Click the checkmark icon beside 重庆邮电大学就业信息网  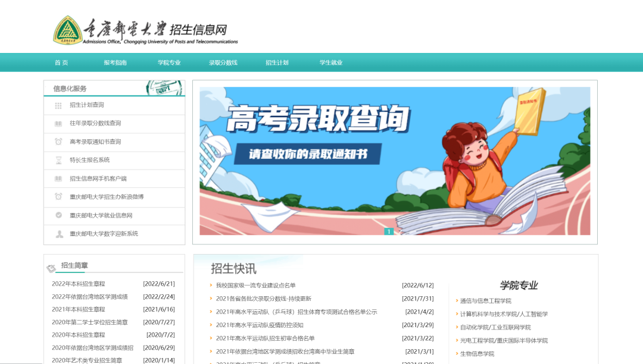58,214
